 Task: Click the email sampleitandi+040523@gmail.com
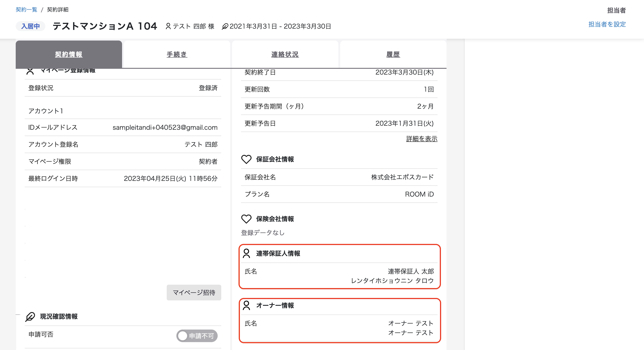tap(165, 127)
